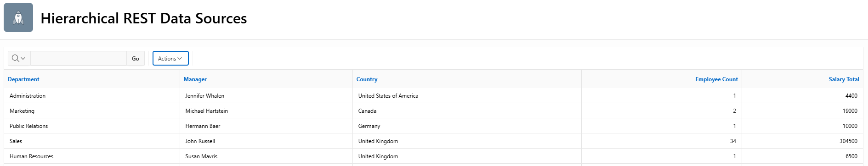The width and height of the screenshot is (868, 166).
Task: Click the Public Relations department cell
Action: click(92, 126)
